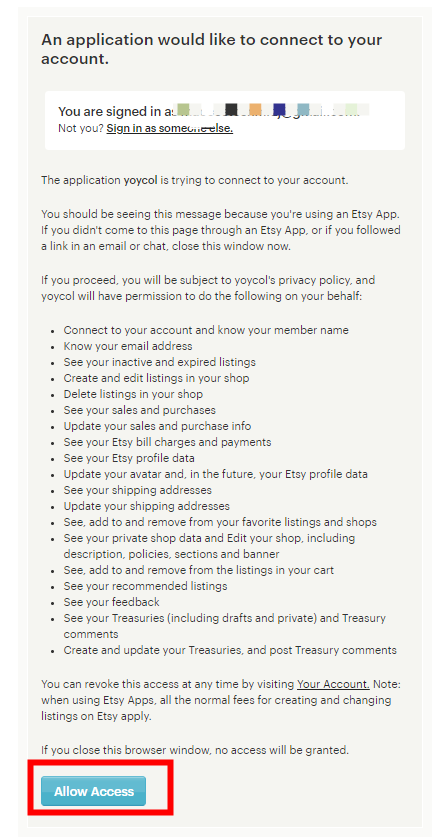Select the 'Know your email address' permission

[x=128, y=346]
